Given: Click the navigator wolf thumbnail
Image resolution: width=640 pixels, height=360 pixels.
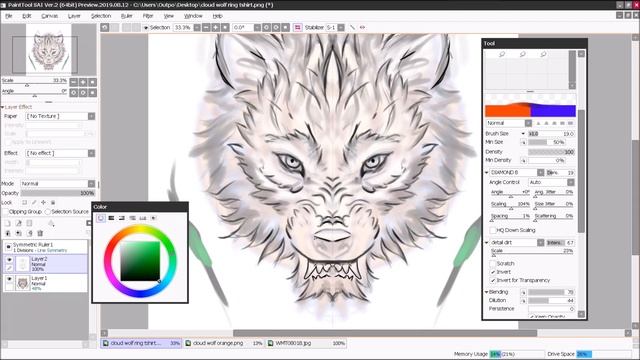Looking at the screenshot, I should (49, 50).
